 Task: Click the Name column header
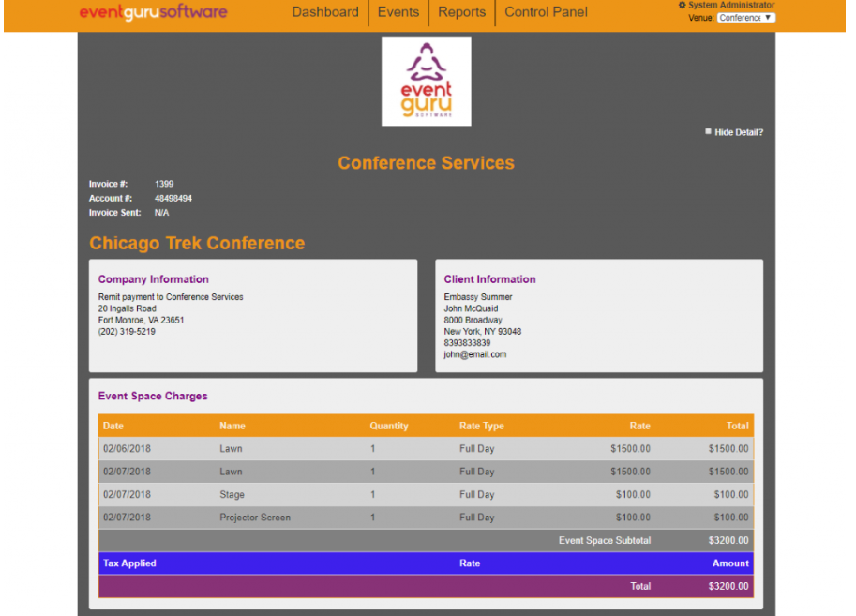[x=233, y=426]
